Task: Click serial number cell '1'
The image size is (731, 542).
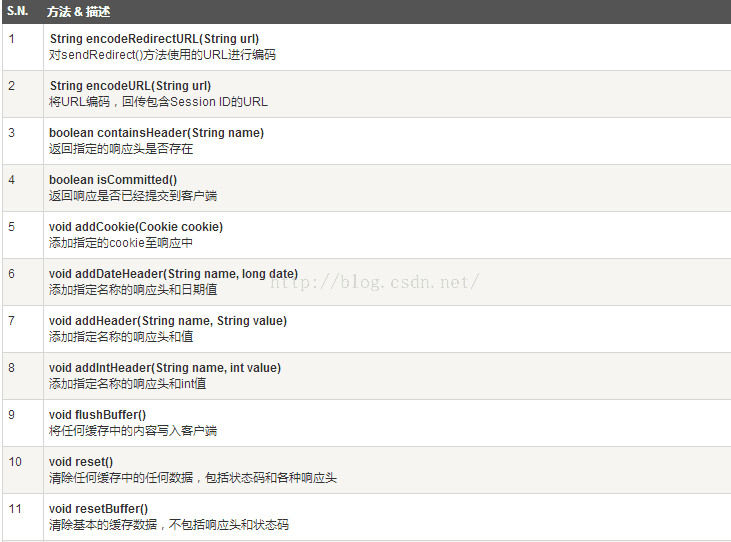Action: [23, 47]
